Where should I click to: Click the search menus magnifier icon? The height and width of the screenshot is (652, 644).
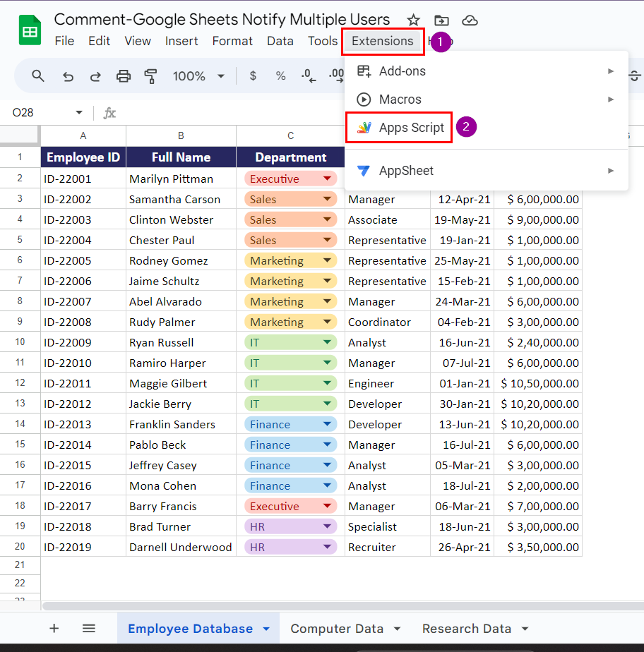(x=38, y=76)
